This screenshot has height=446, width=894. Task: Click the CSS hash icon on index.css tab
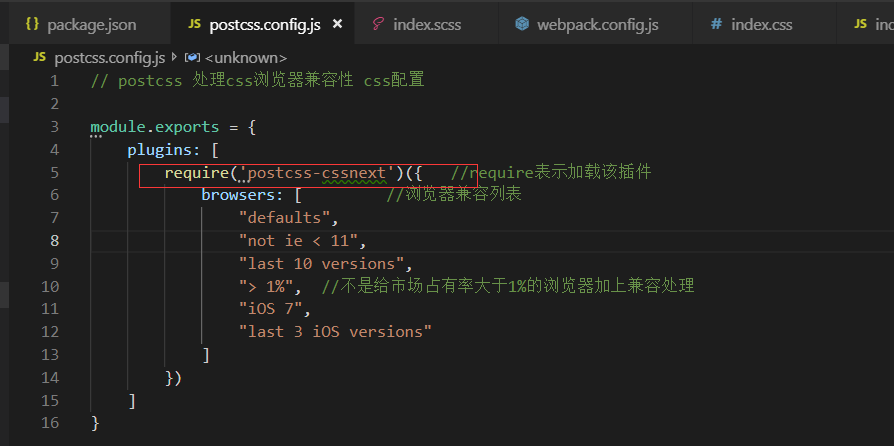pos(716,23)
